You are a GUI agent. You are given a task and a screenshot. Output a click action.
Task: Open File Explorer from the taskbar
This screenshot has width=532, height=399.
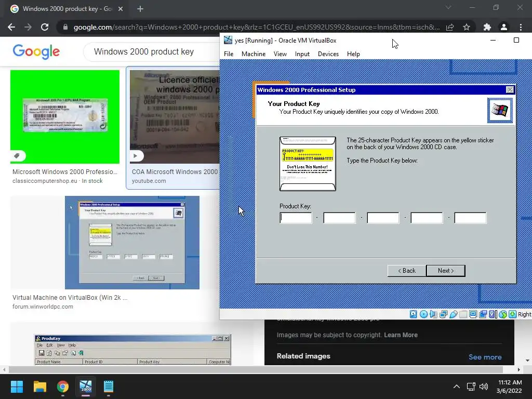coord(39,387)
